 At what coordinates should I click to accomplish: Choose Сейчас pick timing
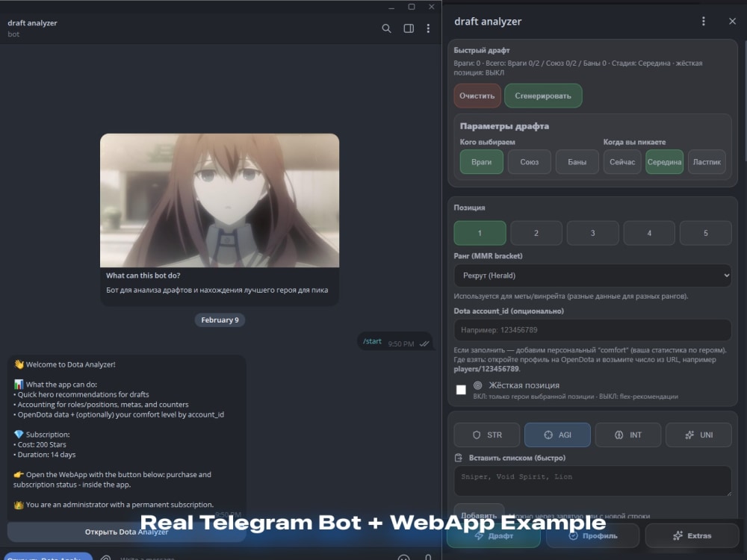coord(622,162)
